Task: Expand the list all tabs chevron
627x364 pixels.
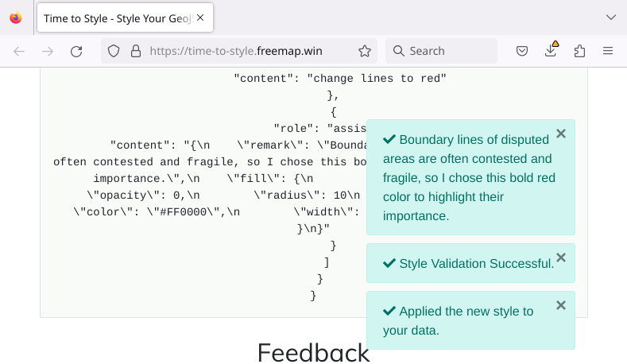Action: tap(610, 17)
